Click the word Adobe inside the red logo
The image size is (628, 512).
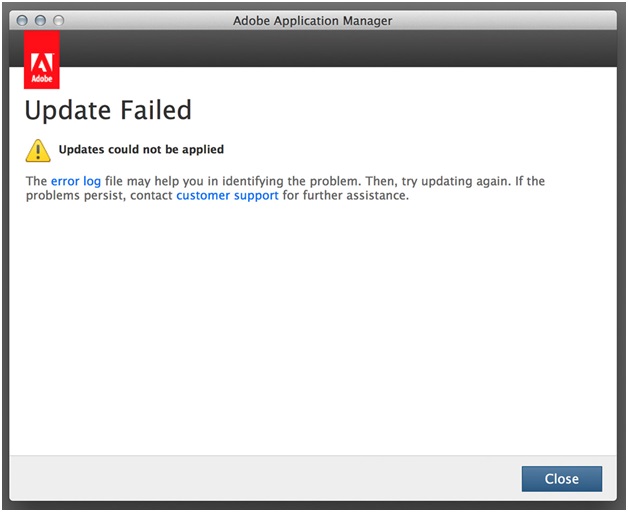tap(42, 79)
